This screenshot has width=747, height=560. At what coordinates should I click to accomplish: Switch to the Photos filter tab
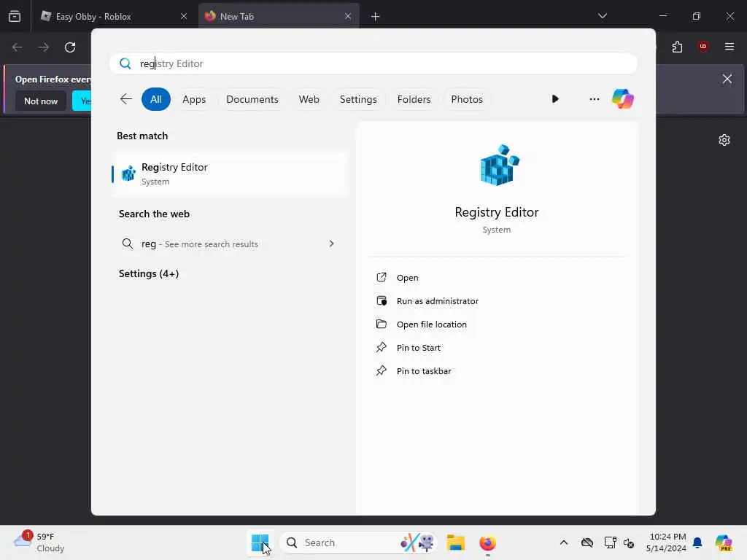point(467,99)
